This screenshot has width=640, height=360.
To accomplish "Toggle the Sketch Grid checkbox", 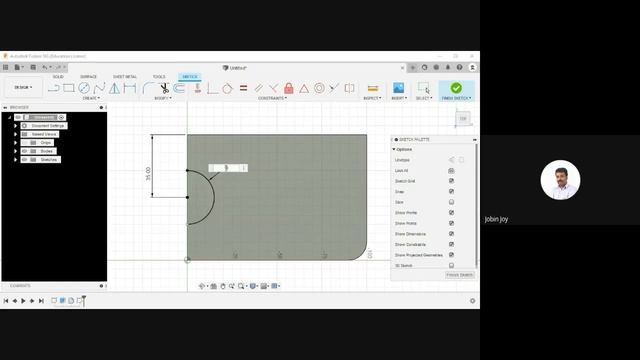I will pyautogui.click(x=451, y=181).
